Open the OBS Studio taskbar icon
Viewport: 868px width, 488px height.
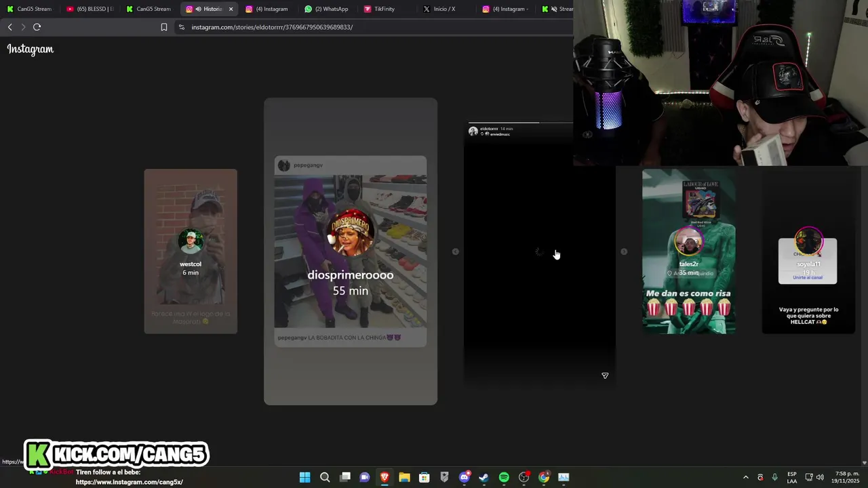pos(524,477)
